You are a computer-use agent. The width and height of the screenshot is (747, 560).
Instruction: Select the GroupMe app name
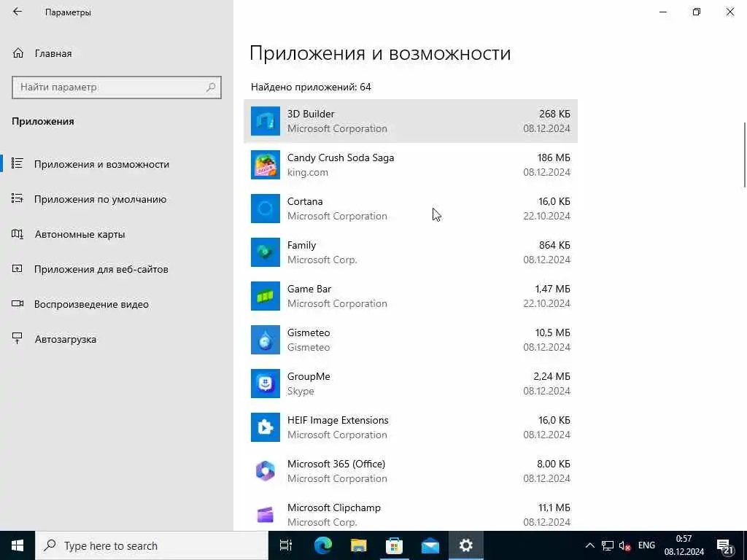(309, 376)
